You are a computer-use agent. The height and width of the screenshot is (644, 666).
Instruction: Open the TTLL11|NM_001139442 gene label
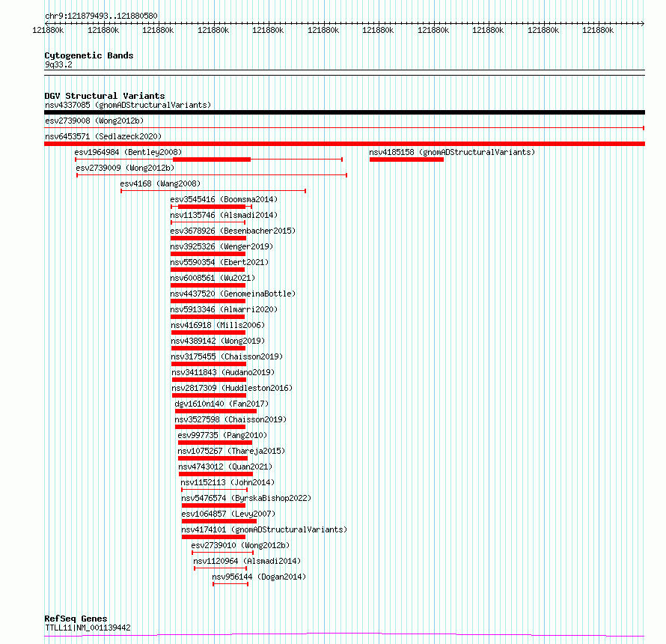[88, 628]
